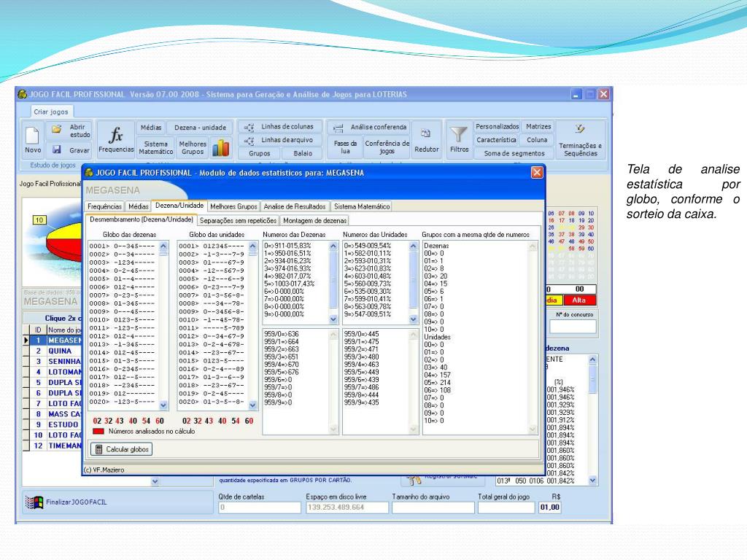Click the Qtde de cartelas field
The image size is (747, 560).
point(260,507)
